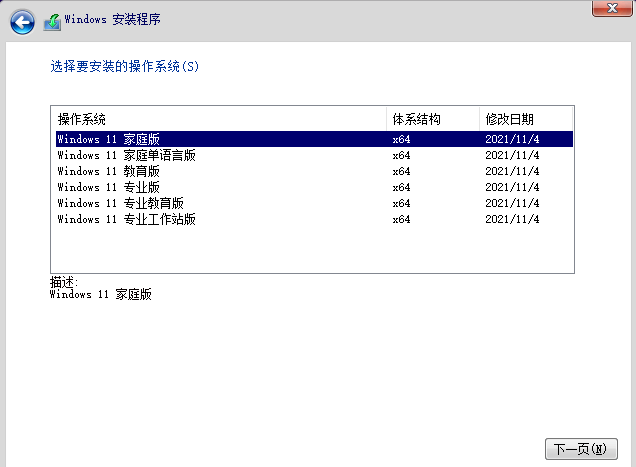Select Windows 11 家庭单语言版 row
Image resolution: width=636 pixels, height=467 pixels.
click(314, 155)
